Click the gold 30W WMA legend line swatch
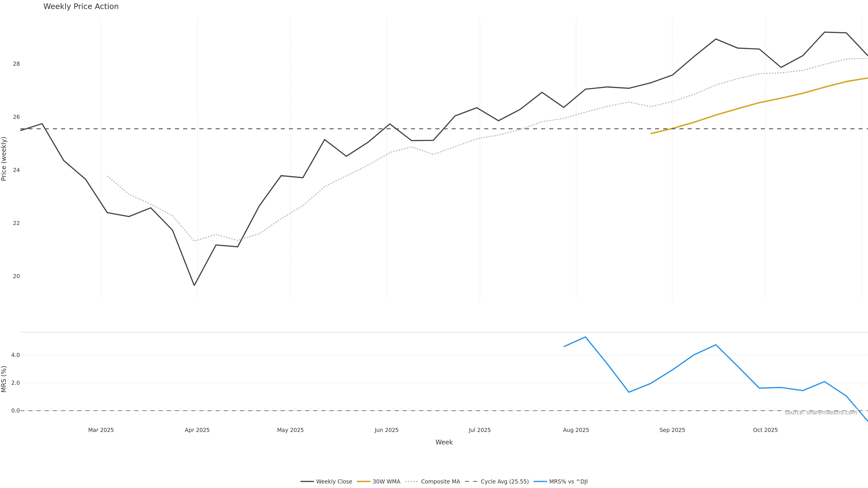This screenshot has height=488, width=868. click(x=363, y=482)
